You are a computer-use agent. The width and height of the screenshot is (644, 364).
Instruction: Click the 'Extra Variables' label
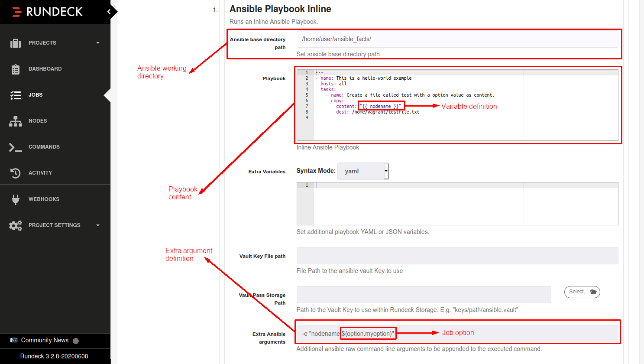click(267, 172)
